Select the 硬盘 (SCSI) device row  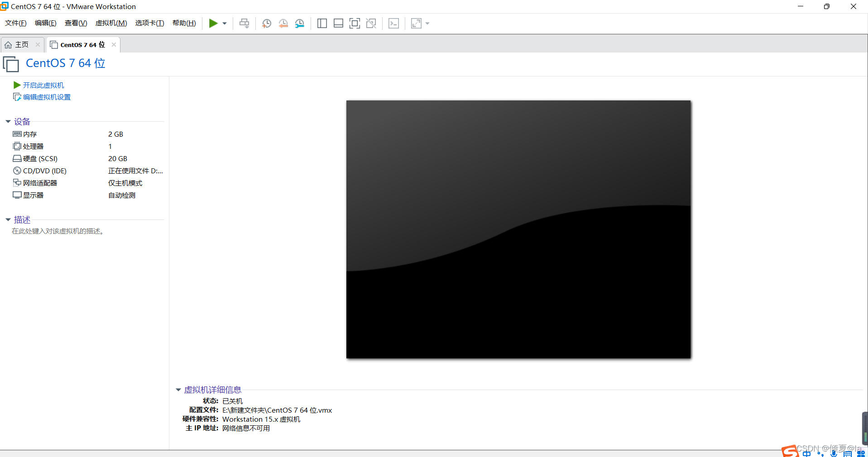click(x=88, y=158)
